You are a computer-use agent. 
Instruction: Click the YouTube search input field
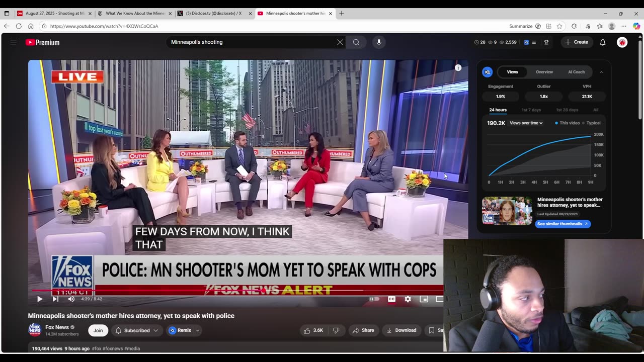click(x=252, y=42)
